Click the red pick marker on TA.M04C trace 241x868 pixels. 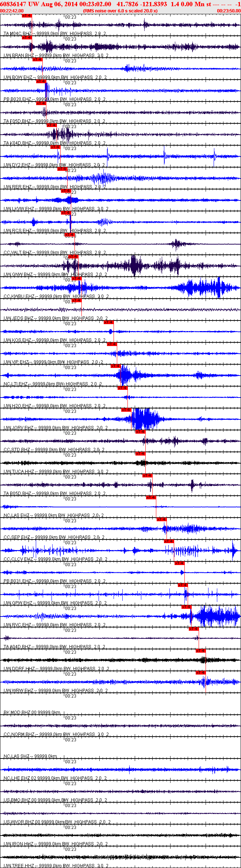(x=27, y=16)
